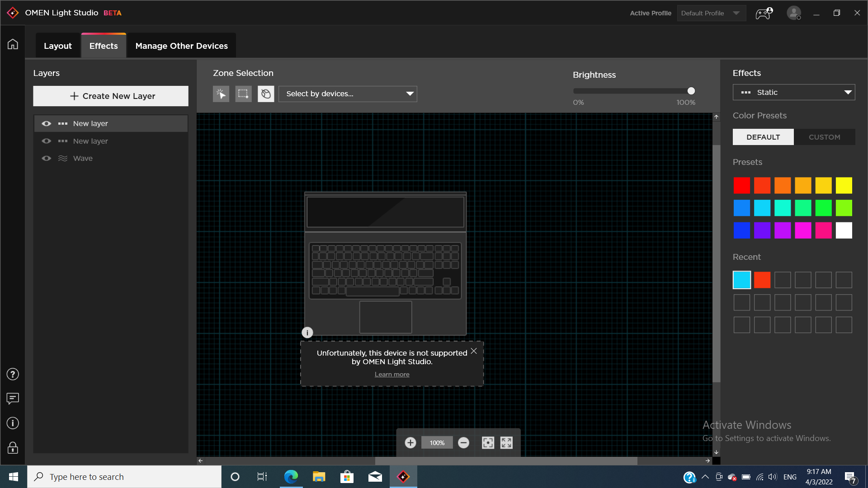
Task: Open the home sidebar icon
Action: (x=13, y=44)
